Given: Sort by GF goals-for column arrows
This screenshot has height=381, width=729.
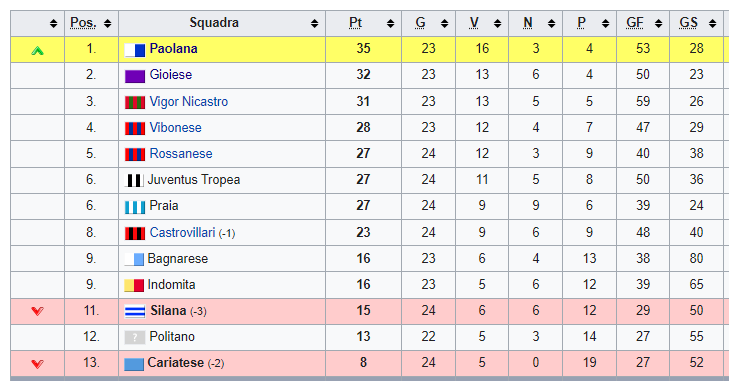Looking at the screenshot, I should 658,23.
